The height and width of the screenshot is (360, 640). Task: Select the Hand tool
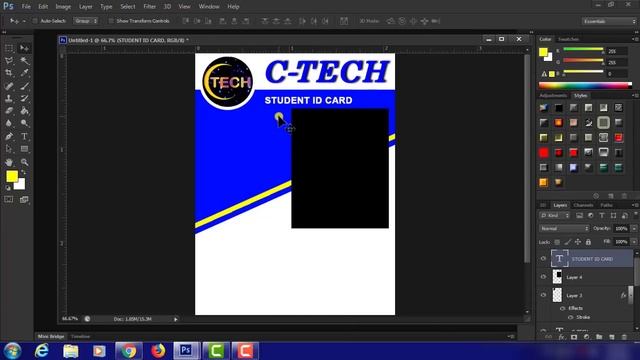pos(9,162)
